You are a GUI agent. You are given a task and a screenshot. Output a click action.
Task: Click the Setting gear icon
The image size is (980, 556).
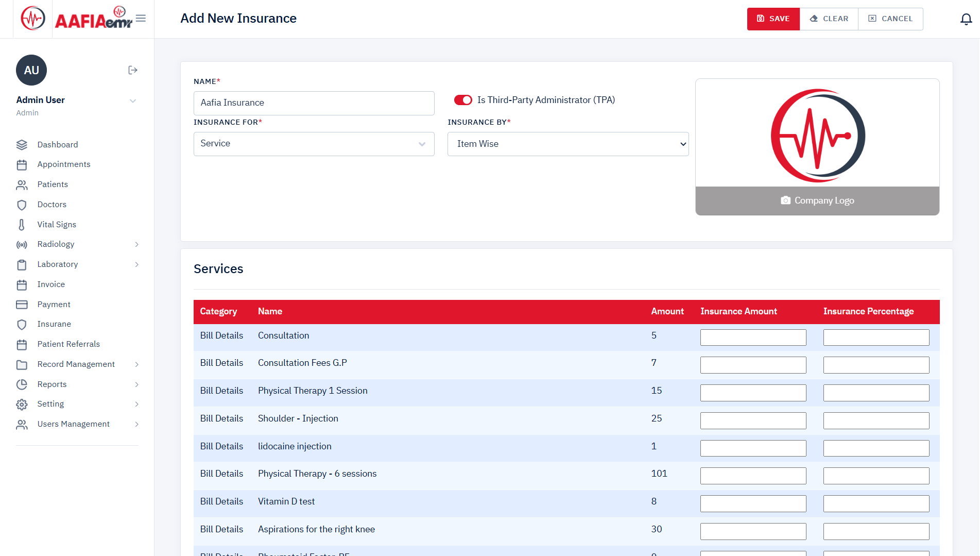click(x=22, y=405)
